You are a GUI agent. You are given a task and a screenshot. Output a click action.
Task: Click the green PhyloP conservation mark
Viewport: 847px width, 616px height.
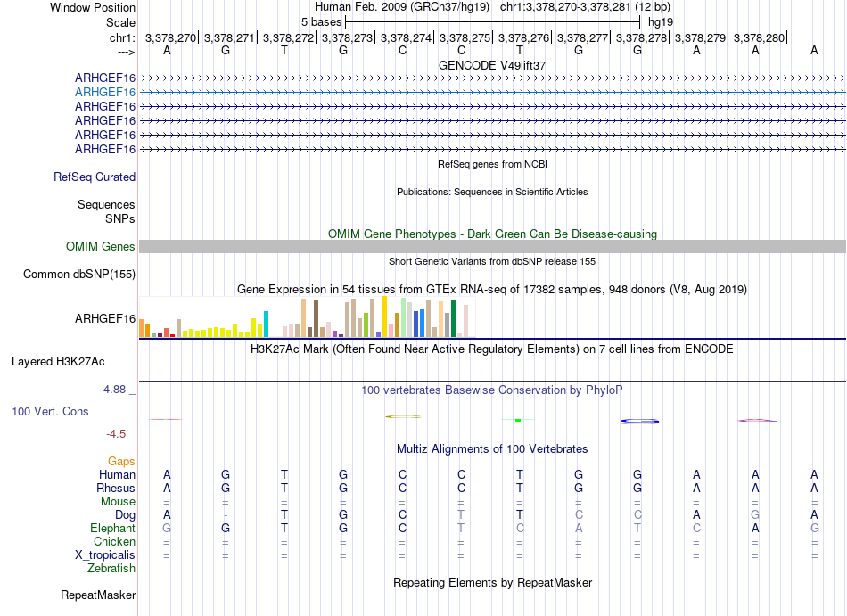click(x=518, y=420)
